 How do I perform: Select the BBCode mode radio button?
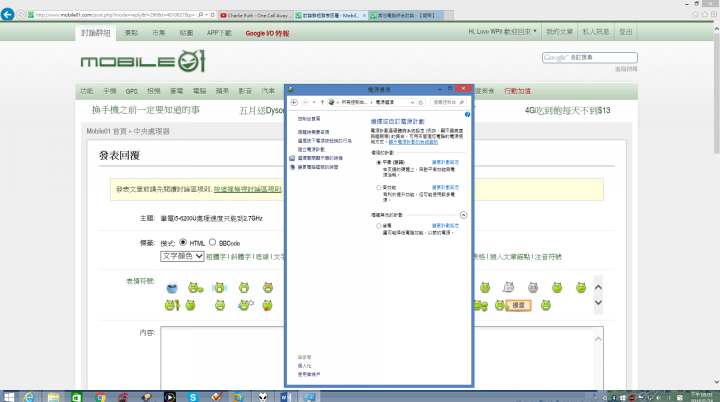pyautogui.click(x=212, y=242)
